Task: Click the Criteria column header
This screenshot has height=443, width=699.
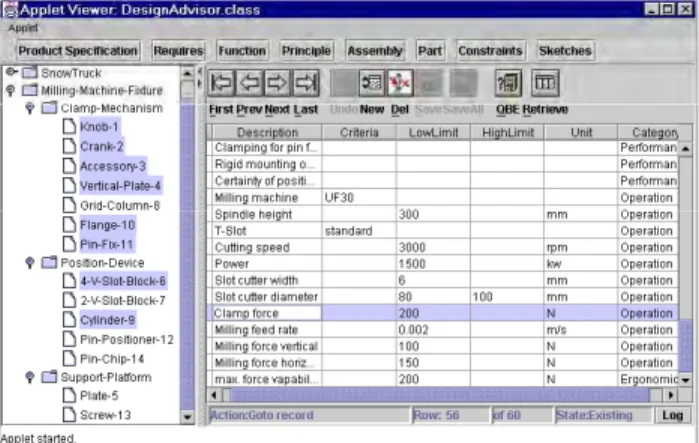Action: tap(359, 132)
